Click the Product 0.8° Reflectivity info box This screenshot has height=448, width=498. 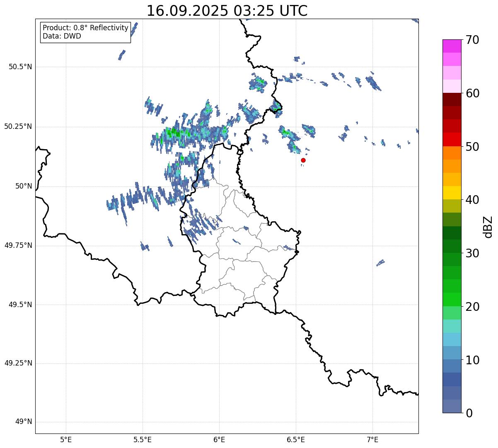click(x=85, y=32)
